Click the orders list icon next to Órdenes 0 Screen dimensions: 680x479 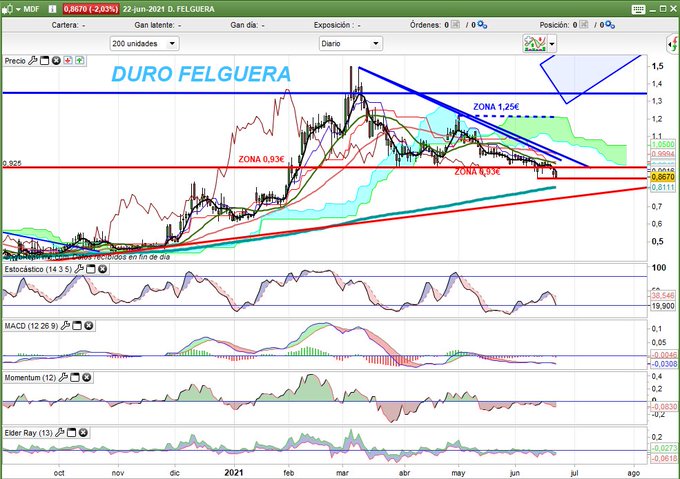coord(455,25)
